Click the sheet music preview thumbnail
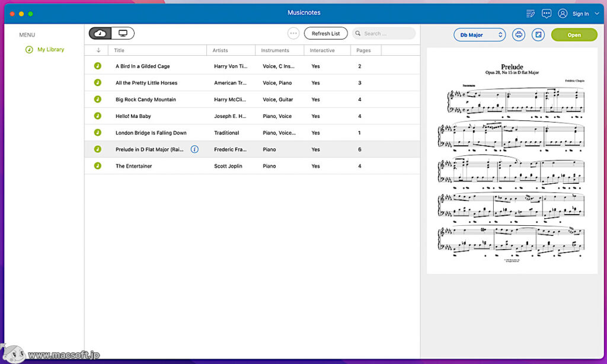Viewport: 607px width, 364px height. coord(511,160)
